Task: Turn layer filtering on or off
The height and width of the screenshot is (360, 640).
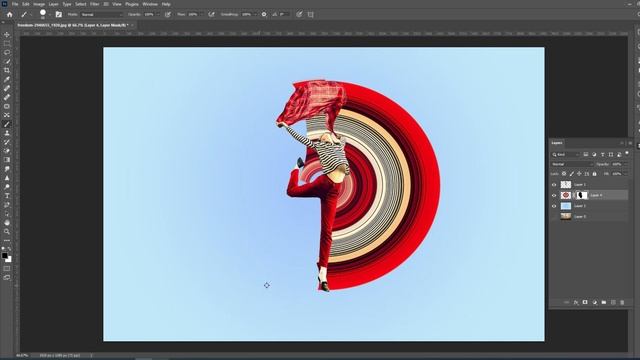Action: (627, 154)
